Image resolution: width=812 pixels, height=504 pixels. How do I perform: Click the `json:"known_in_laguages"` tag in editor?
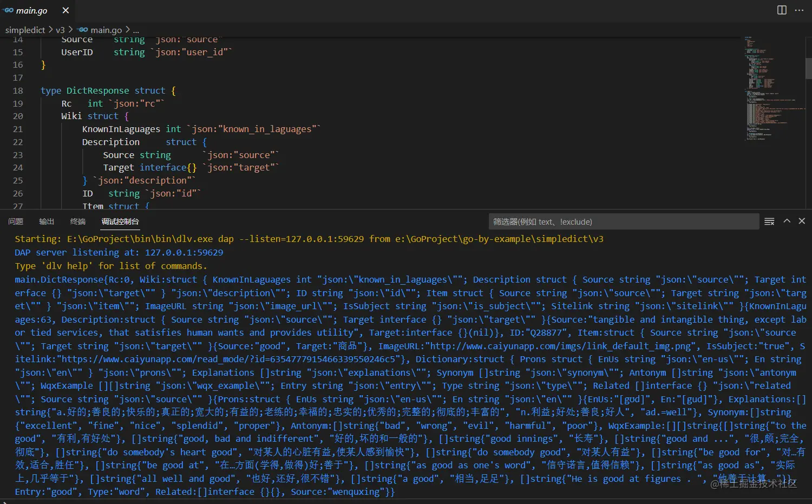click(x=254, y=129)
